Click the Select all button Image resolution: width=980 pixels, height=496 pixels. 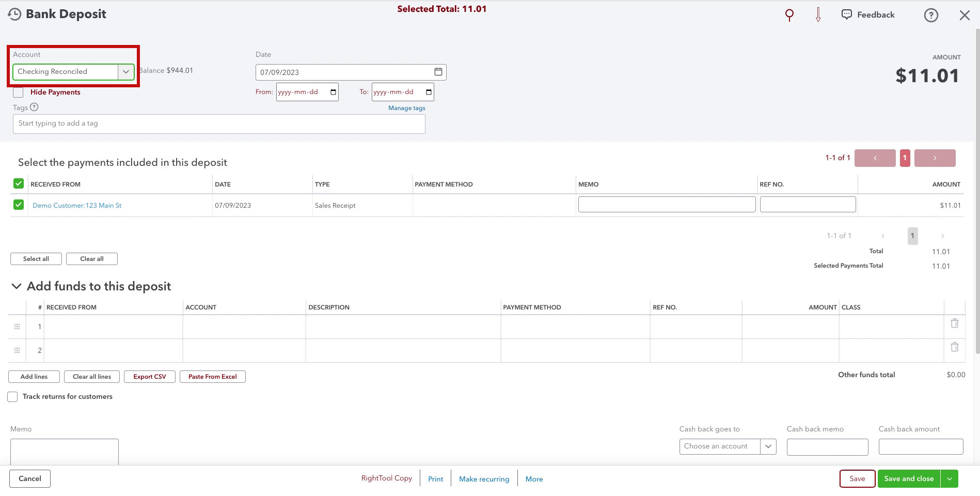point(36,259)
